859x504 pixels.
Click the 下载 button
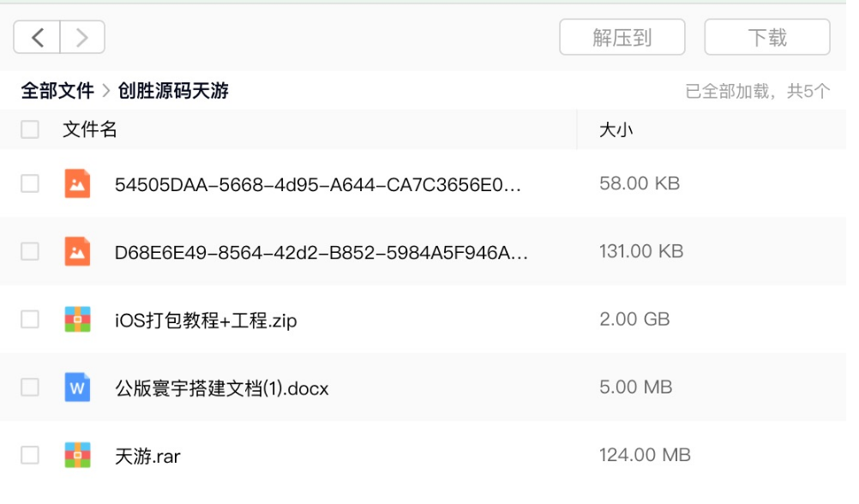click(766, 37)
